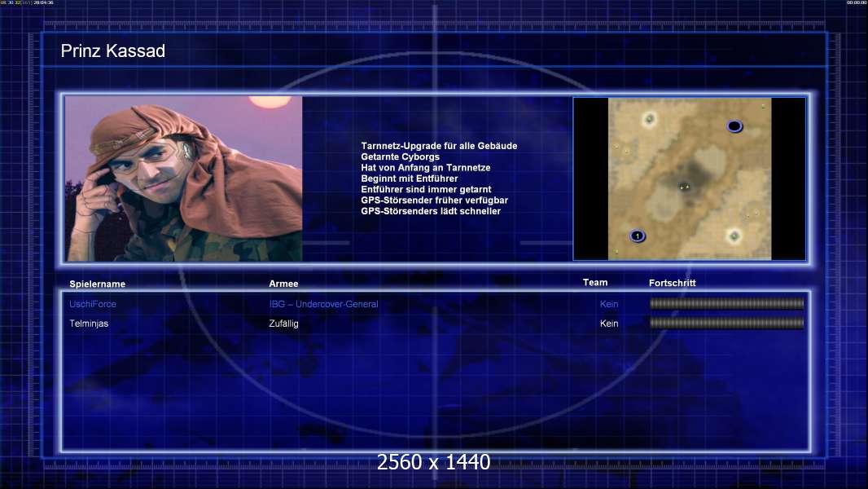
Task: Click the 00:00:00 timer in top-right corner
Action: pos(856,3)
